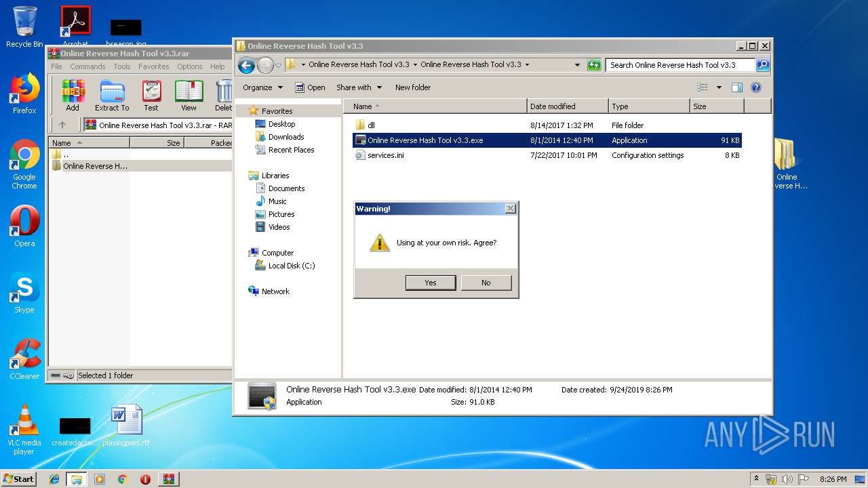Click the Google Chrome desktop icon
The image size is (868, 488).
24,164
